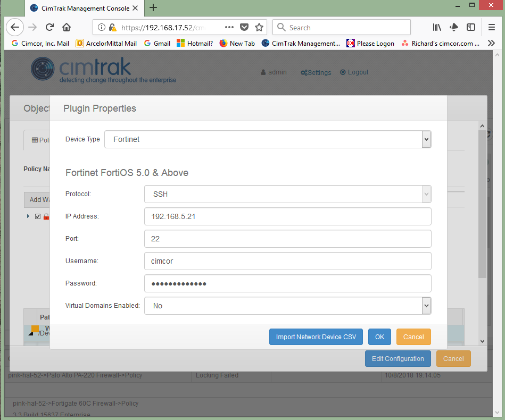Click the Edit Configuration button
The width and height of the screenshot is (505, 420).
[x=398, y=358]
